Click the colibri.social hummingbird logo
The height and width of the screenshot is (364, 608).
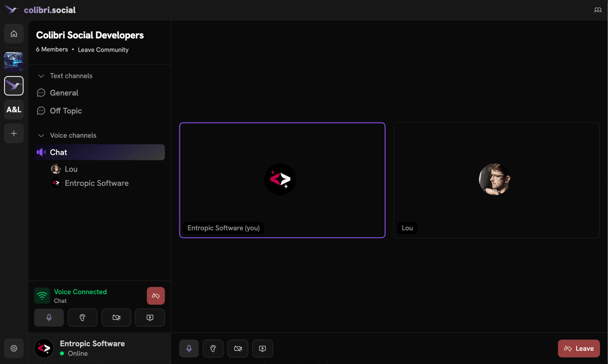click(11, 10)
